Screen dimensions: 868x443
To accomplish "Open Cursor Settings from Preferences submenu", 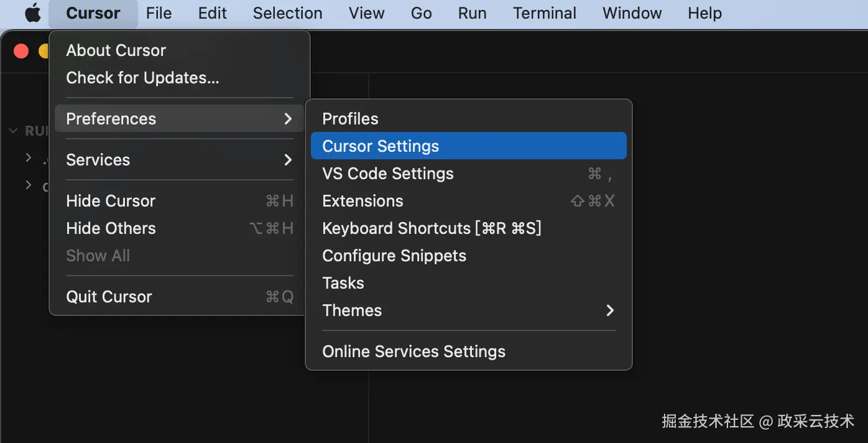I will tap(381, 146).
